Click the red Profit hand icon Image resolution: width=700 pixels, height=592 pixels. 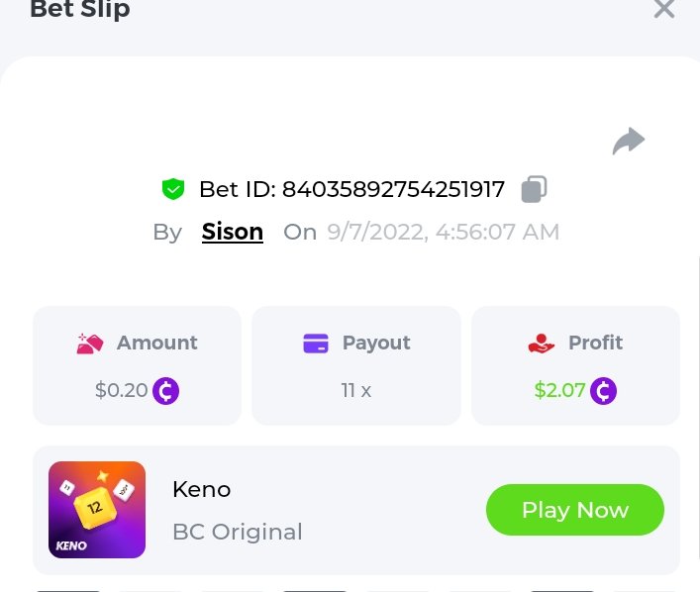542,344
